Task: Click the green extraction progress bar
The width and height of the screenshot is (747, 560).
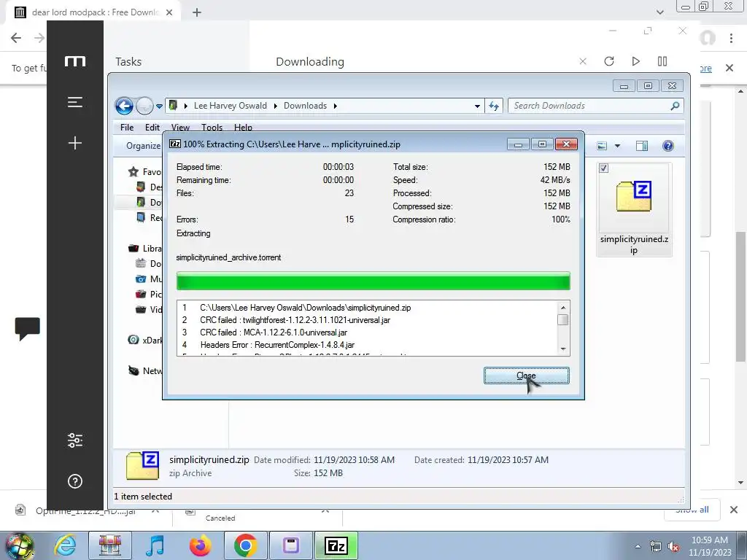Action: tap(373, 281)
